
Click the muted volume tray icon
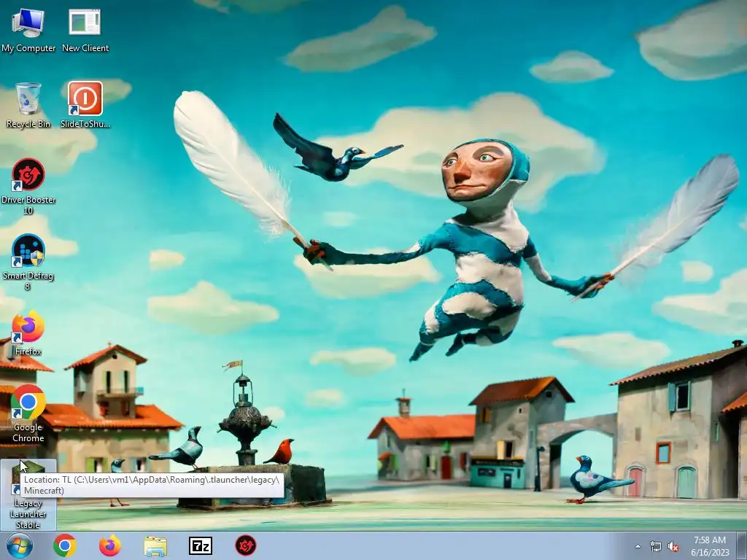(673, 547)
